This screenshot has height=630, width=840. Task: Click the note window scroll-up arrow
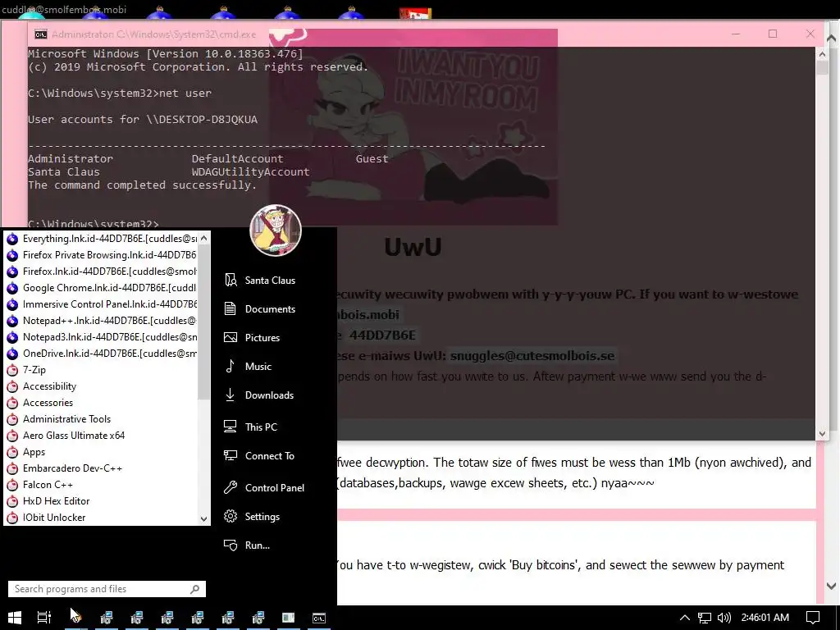click(x=832, y=38)
